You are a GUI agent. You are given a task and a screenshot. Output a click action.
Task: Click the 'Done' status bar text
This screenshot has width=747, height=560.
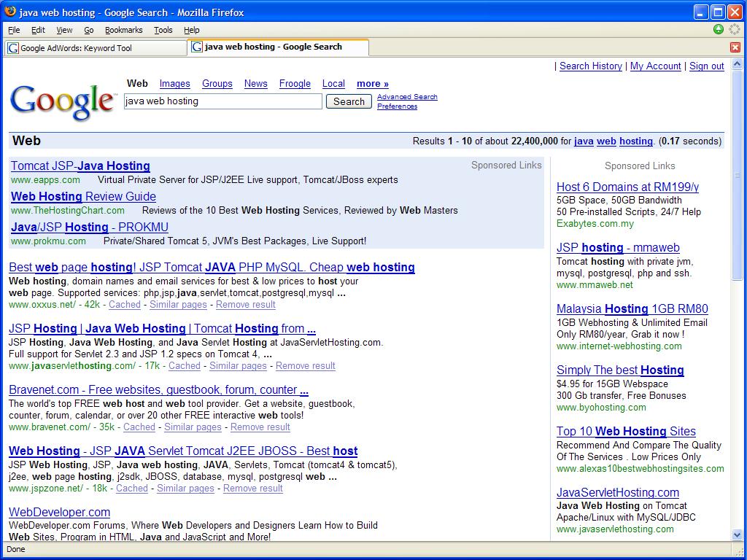click(16, 550)
